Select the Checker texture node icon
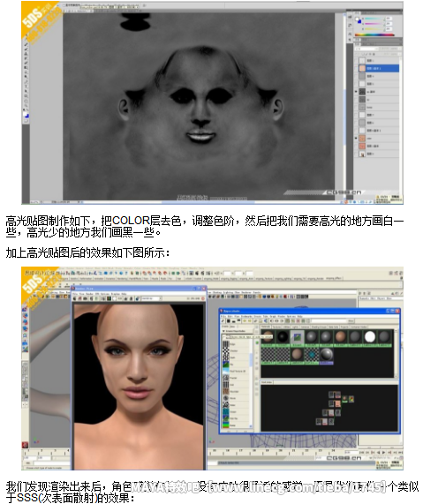 coord(226,351)
